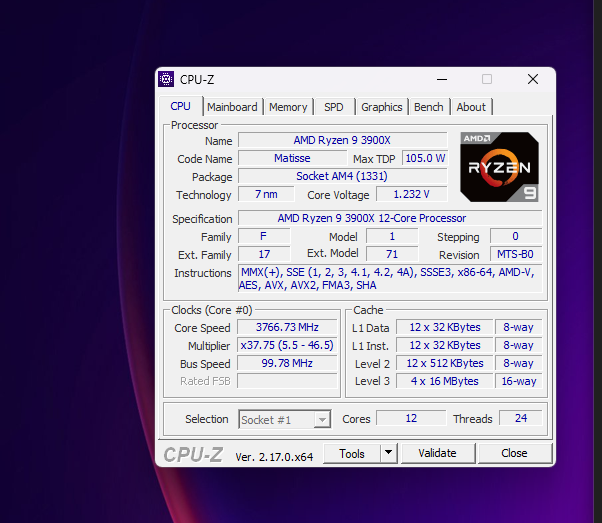This screenshot has height=523, width=602.
Task: Open the Bench tab
Action: [x=428, y=107]
